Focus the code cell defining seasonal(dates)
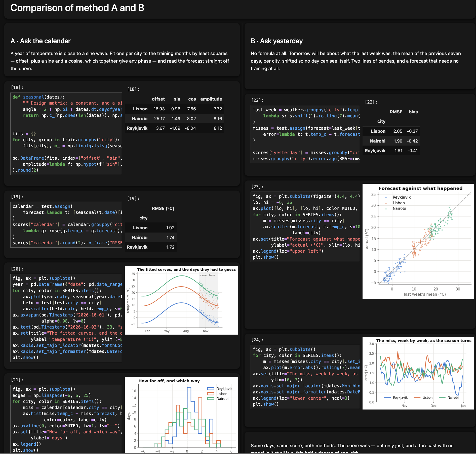 (66, 134)
